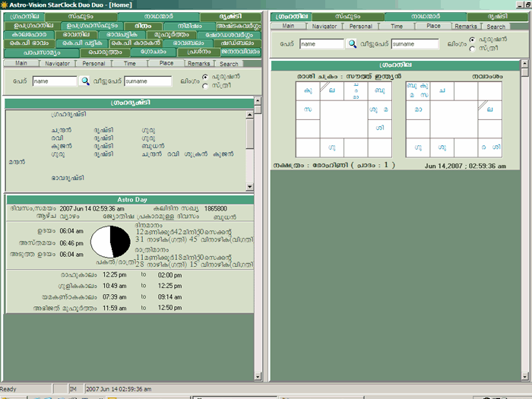
Task: Focus the surname field in right panel
Action: point(415,44)
